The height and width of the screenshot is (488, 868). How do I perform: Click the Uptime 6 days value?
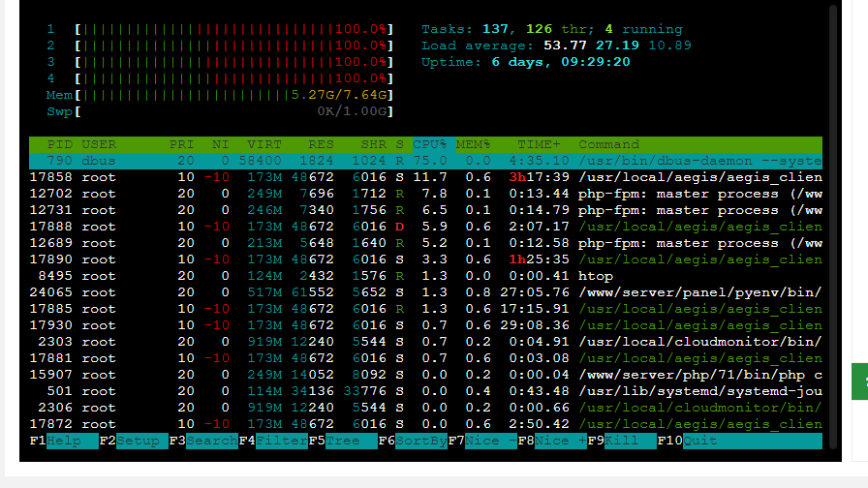(x=561, y=62)
